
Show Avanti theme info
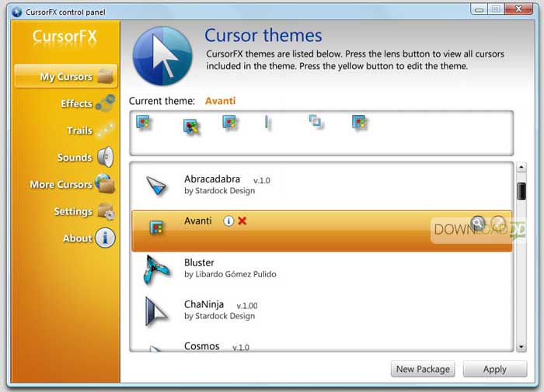pos(228,220)
